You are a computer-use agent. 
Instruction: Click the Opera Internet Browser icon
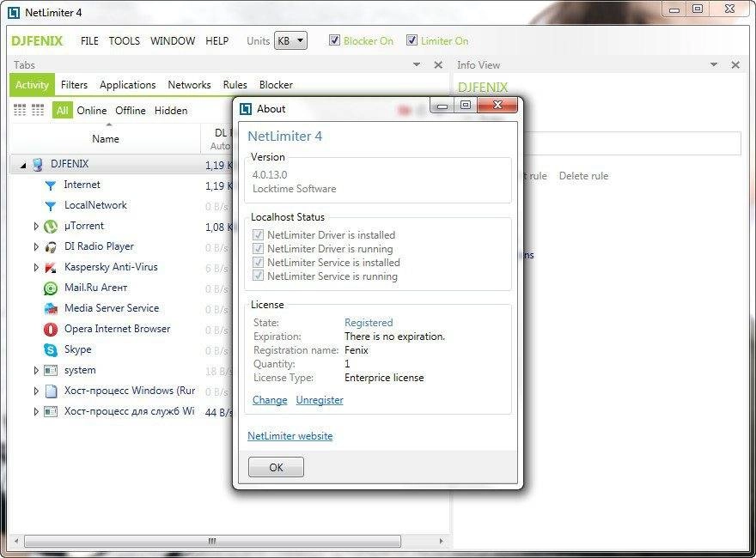tap(50, 329)
